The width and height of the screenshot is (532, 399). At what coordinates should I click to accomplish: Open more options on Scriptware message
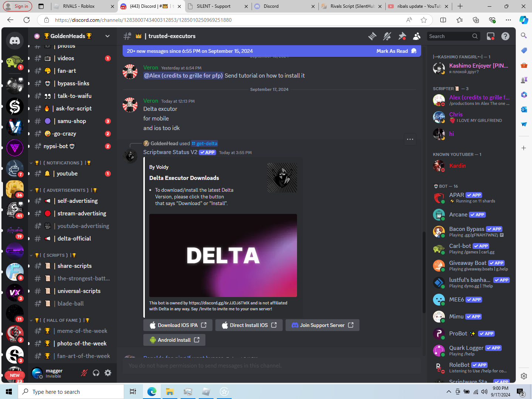pyautogui.click(x=410, y=139)
